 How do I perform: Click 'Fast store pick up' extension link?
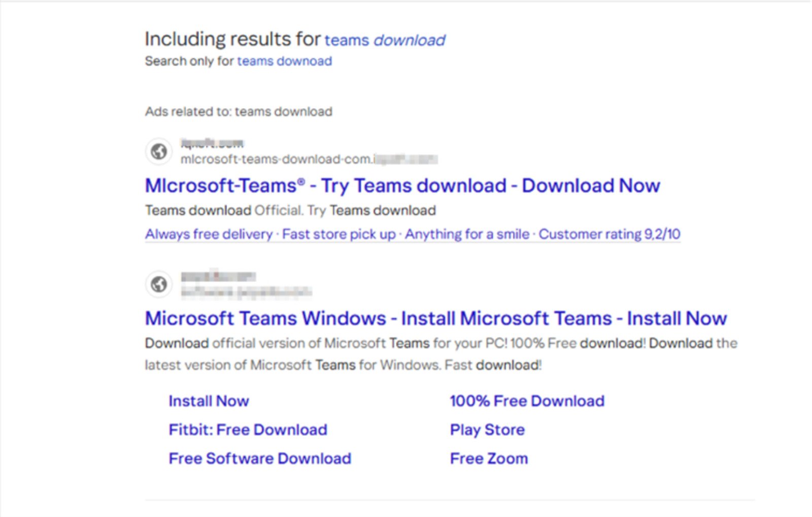339,234
